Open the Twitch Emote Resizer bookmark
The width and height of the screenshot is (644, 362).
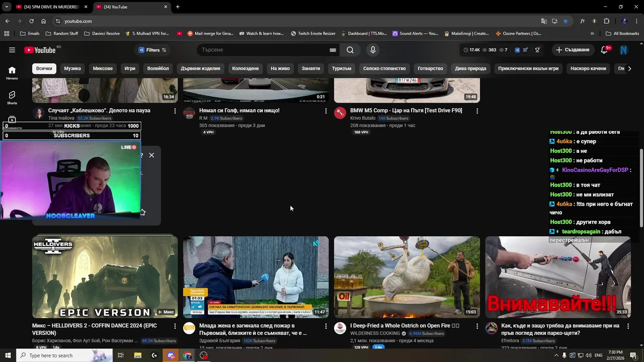point(313,34)
